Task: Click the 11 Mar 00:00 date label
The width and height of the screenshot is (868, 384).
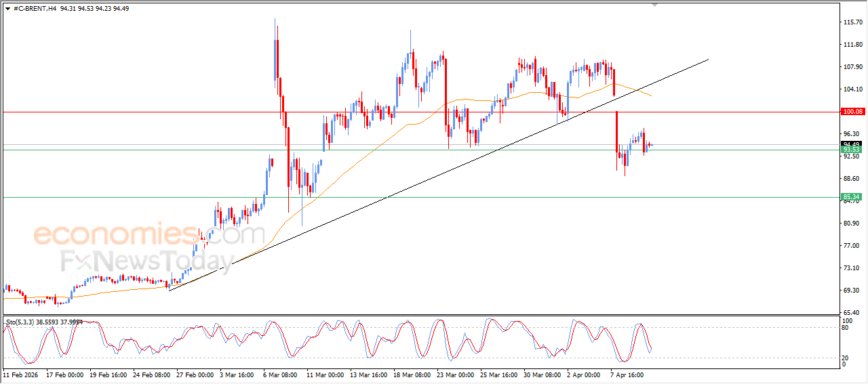Action: pos(327,374)
